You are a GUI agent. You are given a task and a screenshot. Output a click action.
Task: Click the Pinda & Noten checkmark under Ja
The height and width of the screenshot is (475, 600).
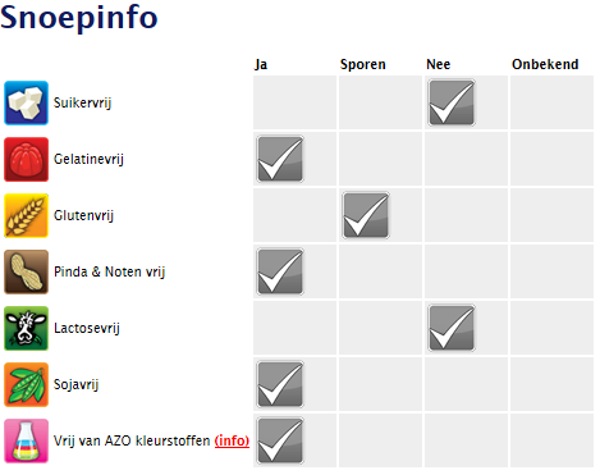coord(280,271)
